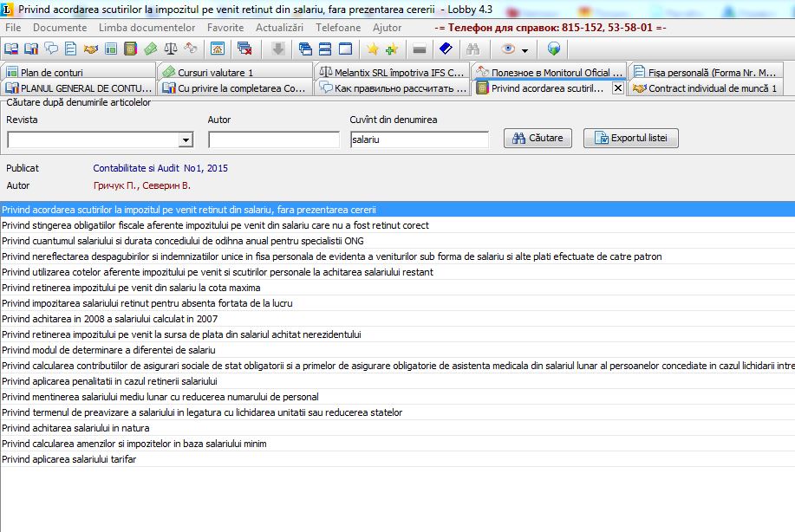
Task: Switch to the Fișa personală tab
Action: point(707,72)
